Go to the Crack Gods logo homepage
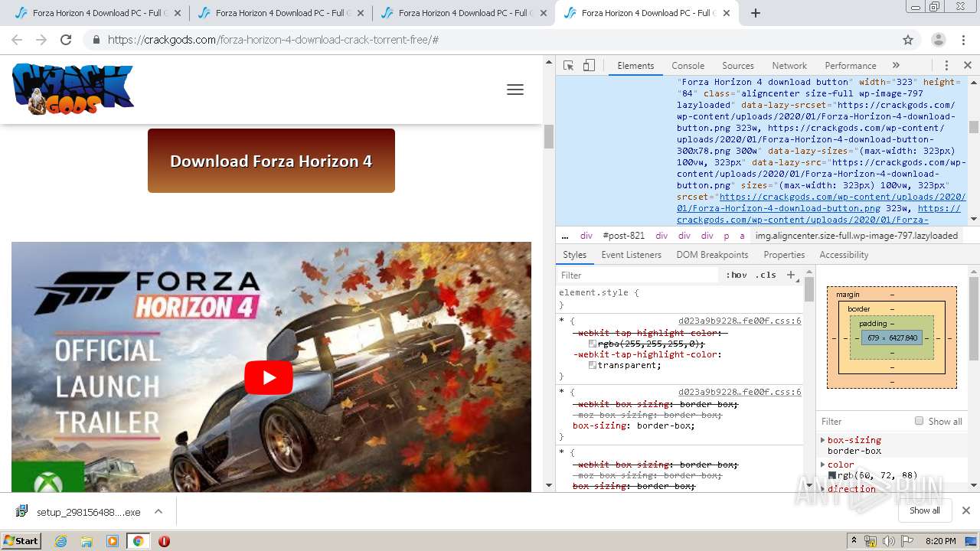This screenshot has width=980, height=551. [73, 90]
